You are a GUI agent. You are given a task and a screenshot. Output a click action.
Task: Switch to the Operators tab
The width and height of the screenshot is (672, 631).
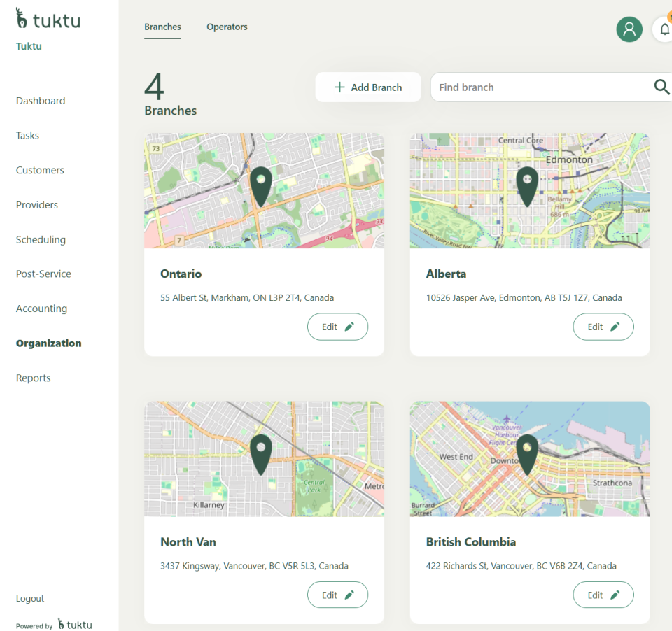point(227,27)
